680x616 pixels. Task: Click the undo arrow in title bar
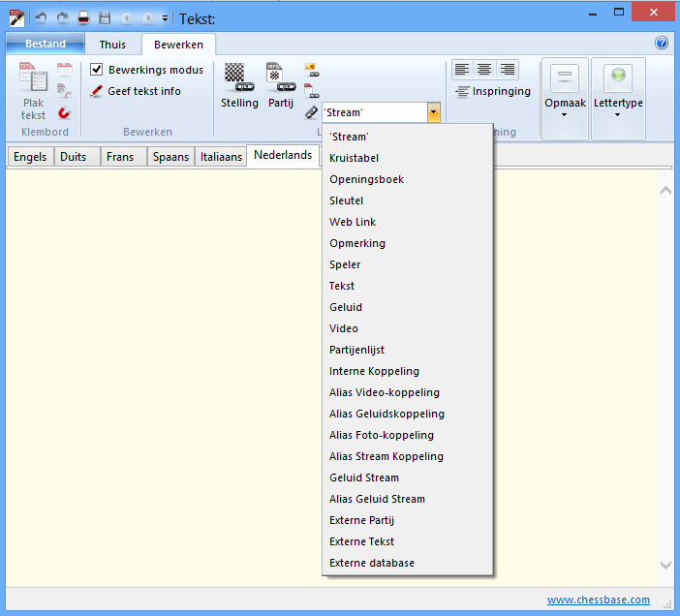coord(41,17)
